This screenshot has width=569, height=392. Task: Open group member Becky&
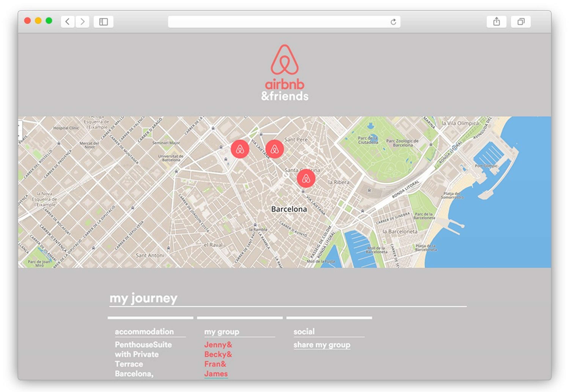218,354
